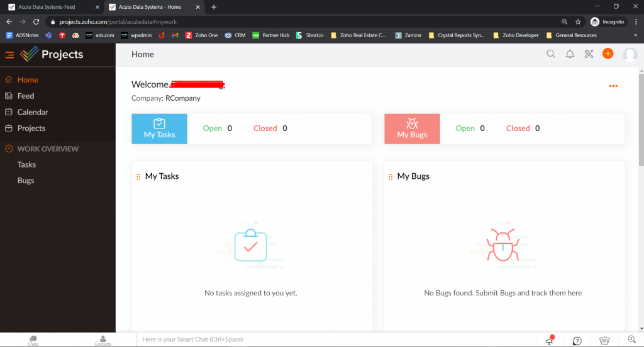Toggle the hamburger sidebar menu icon

(x=9, y=55)
